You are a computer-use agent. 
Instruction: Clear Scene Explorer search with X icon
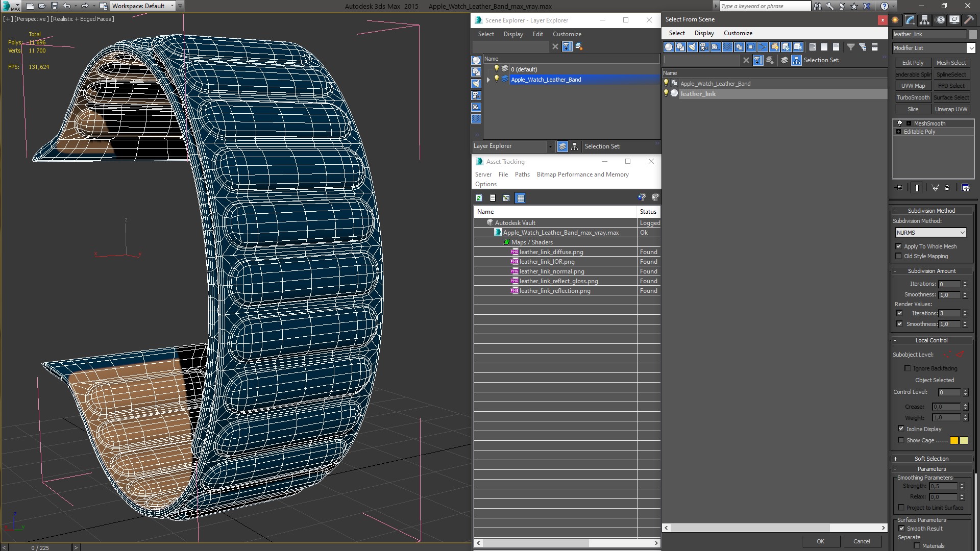[555, 46]
